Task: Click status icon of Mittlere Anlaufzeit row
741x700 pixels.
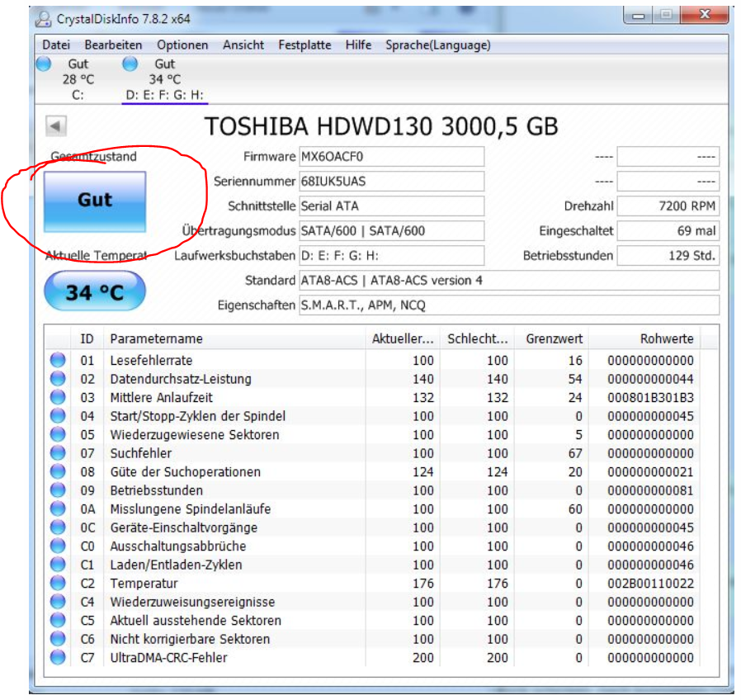Action: (x=58, y=398)
